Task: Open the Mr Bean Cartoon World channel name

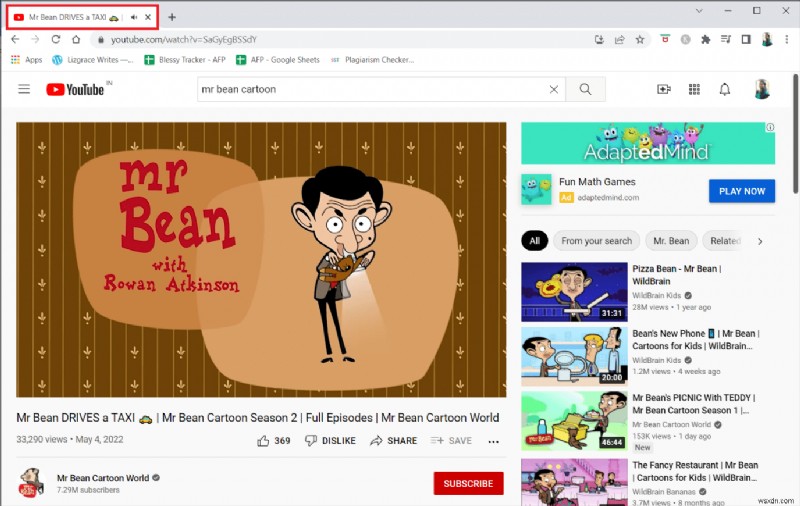Action: point(103,478)
